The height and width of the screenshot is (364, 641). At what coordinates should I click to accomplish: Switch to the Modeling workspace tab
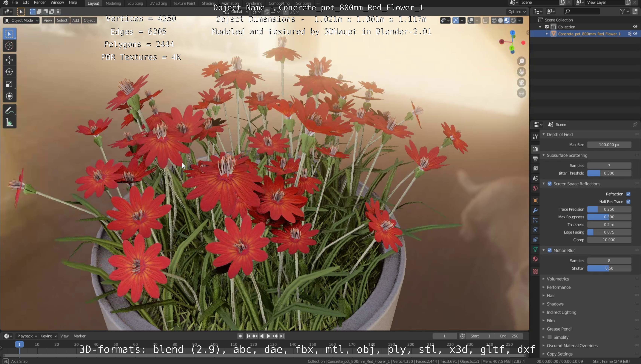[113, 3]
